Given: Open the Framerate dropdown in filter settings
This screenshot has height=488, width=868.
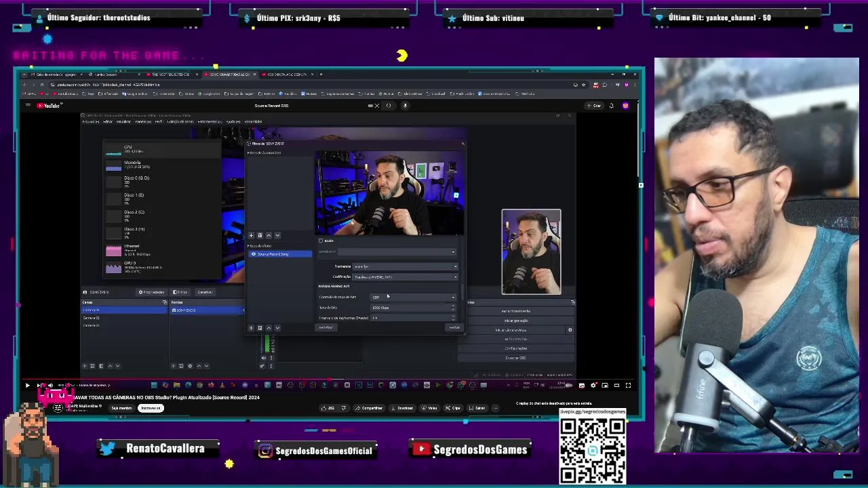Looking at the screenshot, I should [x=405, y=266].
